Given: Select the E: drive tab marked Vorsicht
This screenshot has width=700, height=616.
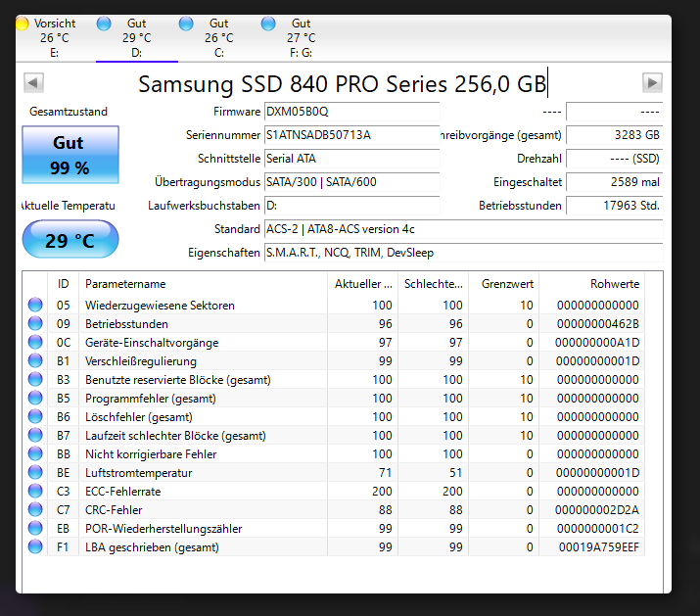Looking at the screenshot, I should (x=56, y=38).
